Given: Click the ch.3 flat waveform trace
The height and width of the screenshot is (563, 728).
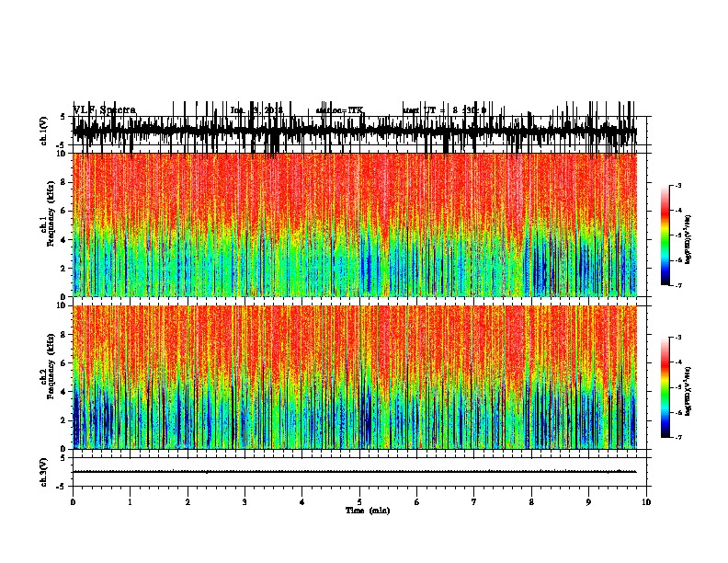Looking at the screenshot, I should [355, 472].
